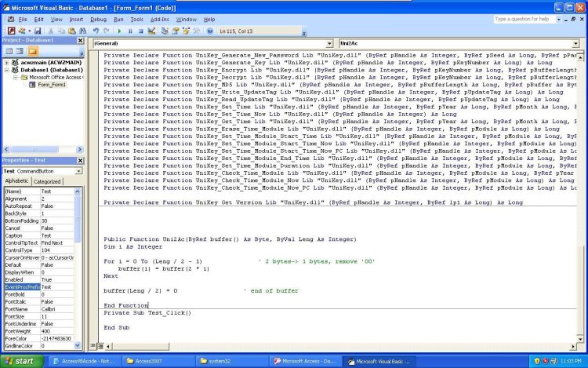Click the Windows start button
The image size is (588, 368).
pos(22,361)
